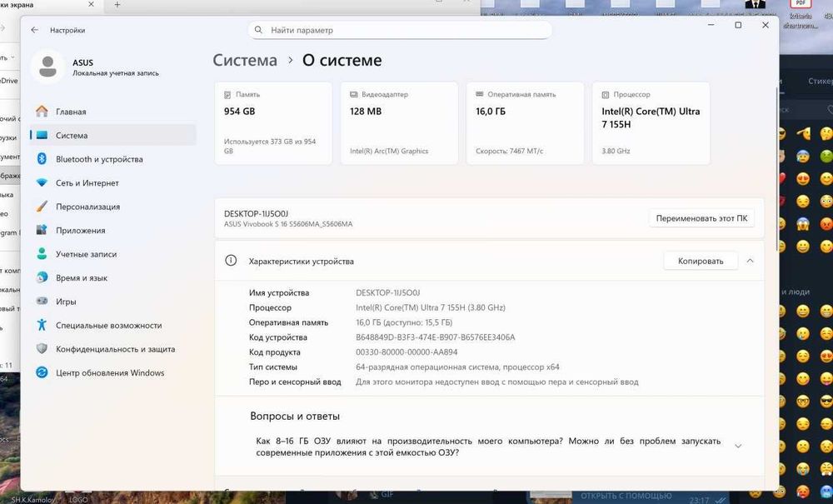Click the Главная home icon
Viewport: 833px width, 504px height.
coord(42,112)
